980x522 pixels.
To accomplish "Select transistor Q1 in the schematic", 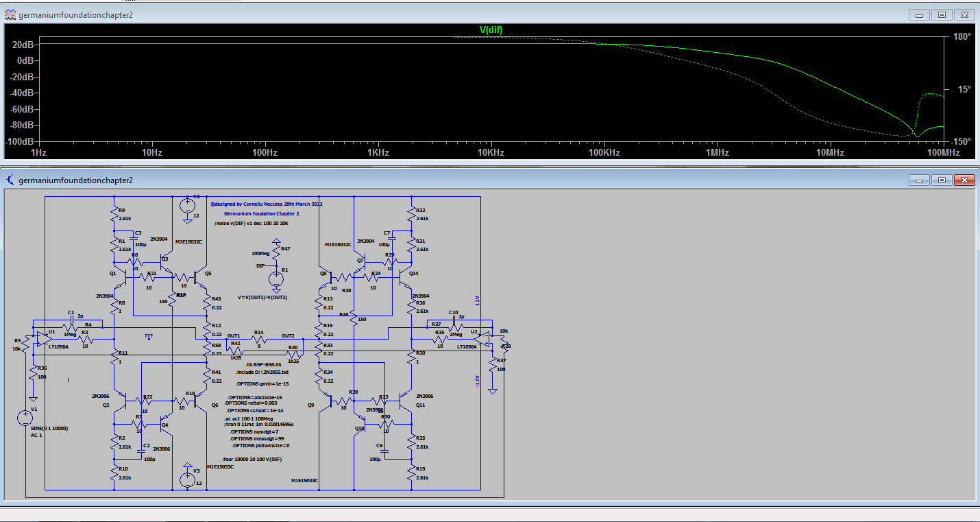I will pos(121,277).
